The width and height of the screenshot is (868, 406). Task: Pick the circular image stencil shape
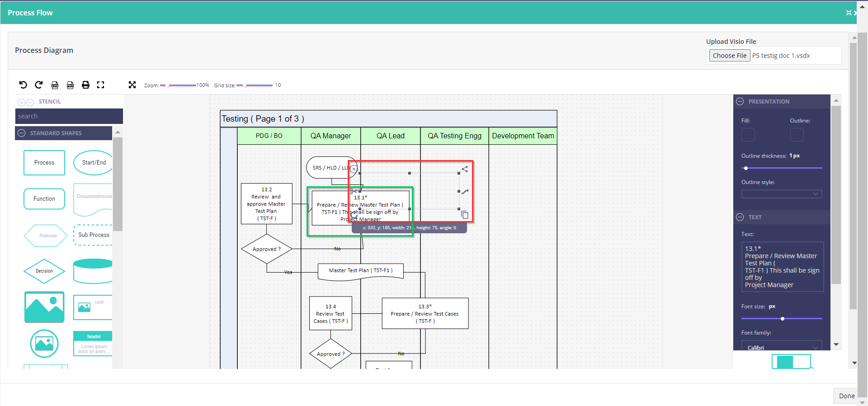pos(44,344)
